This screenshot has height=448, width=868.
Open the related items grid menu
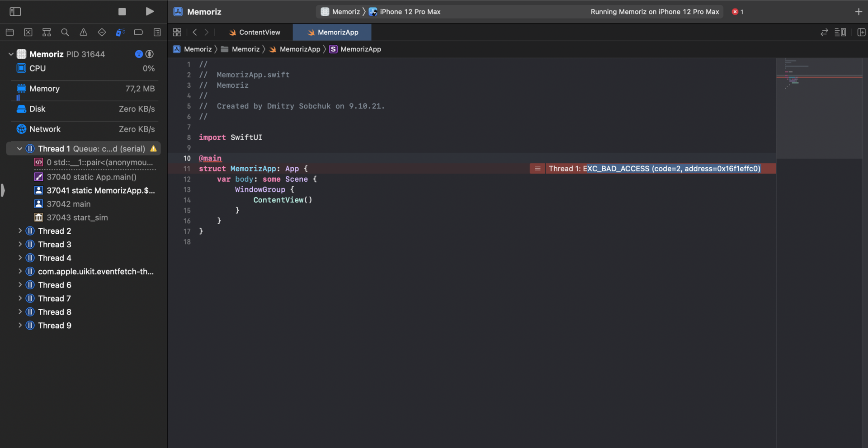[x=177, y=32]
